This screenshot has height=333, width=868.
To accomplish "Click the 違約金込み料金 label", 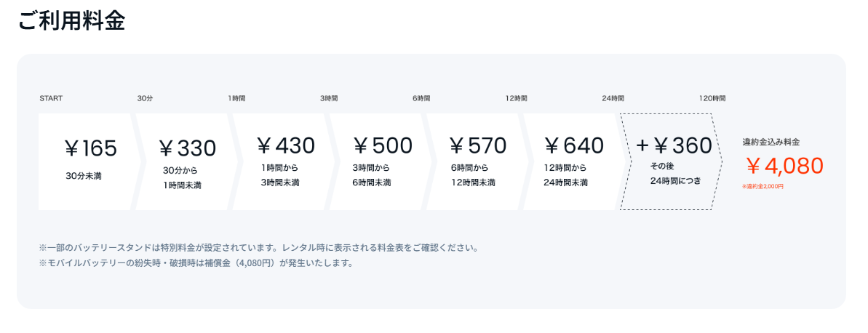I will tap(771, 143).
